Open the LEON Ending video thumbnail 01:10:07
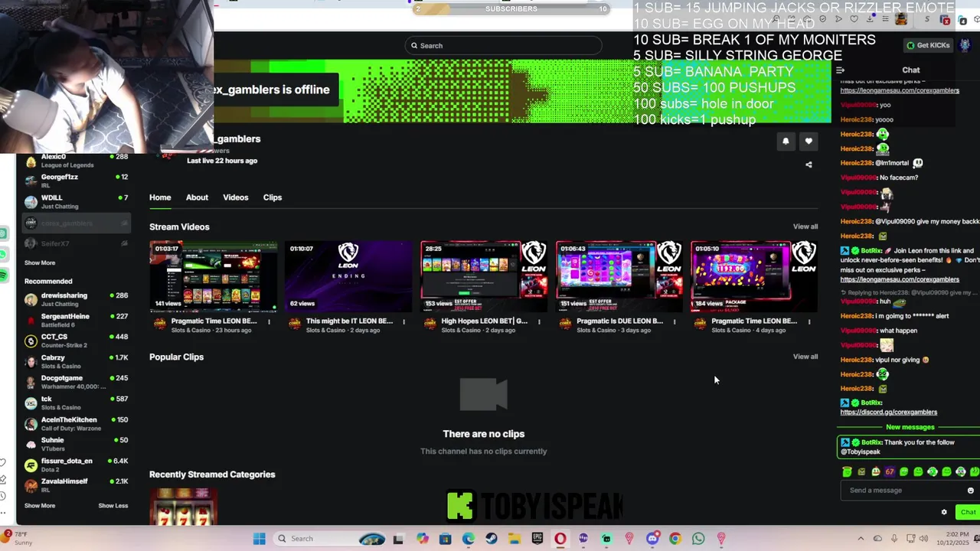The width and height of the screenshot is (980, 551). coord(348,276)
